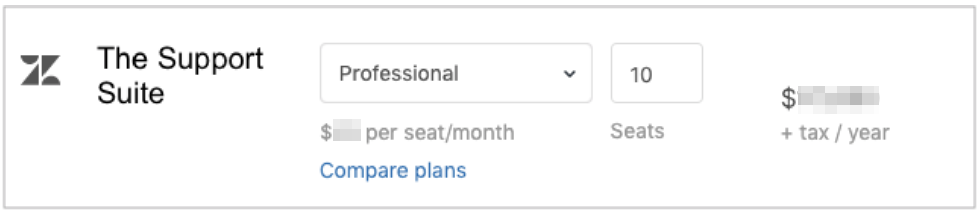
Task: Click the Seats label below the field
Action: pyautogui.click(x=637, y=131)
